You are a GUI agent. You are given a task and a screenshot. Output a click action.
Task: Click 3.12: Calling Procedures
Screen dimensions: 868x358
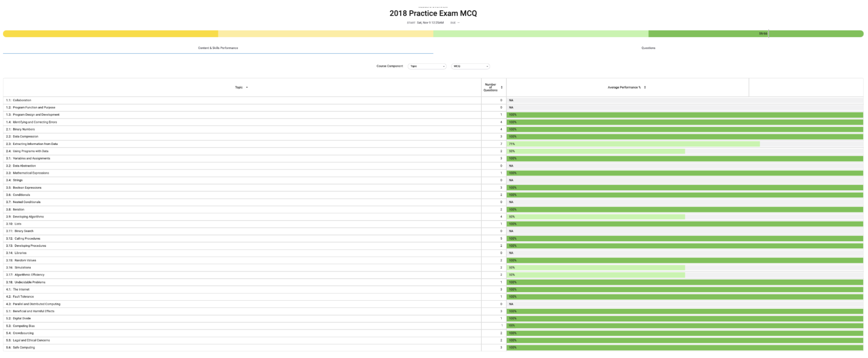point(23,238)
